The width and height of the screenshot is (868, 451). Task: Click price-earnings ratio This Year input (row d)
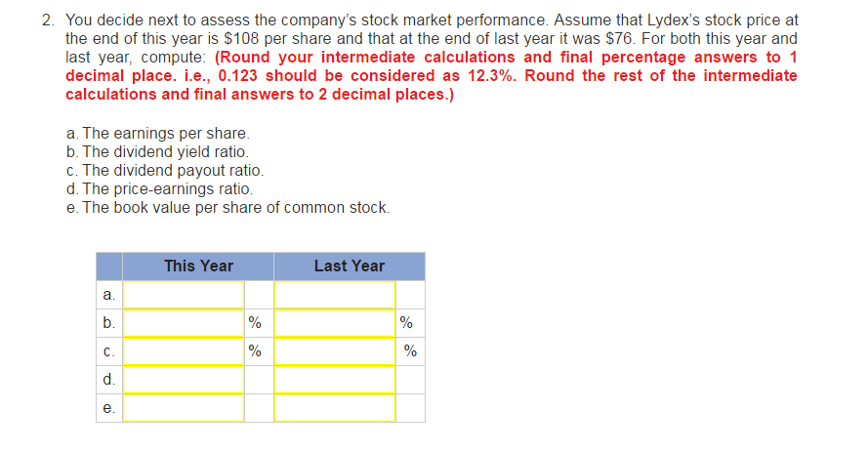tap(183, 379)
